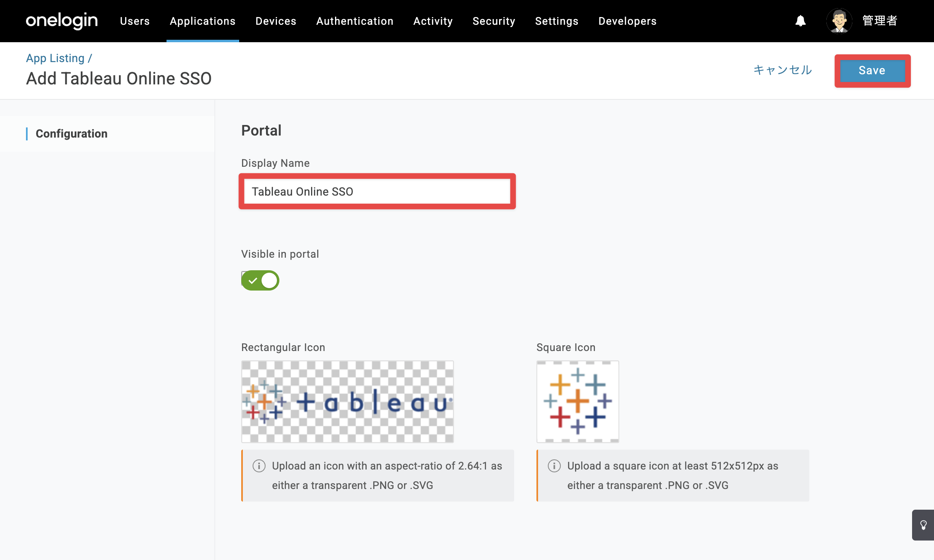Go back to App Listing

point(55,58)
